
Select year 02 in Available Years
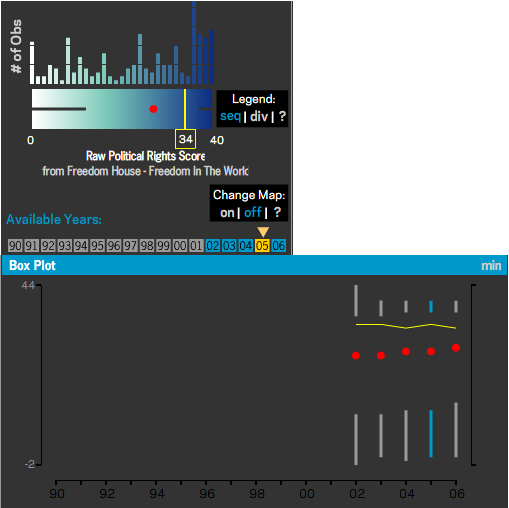coord(213,246)
